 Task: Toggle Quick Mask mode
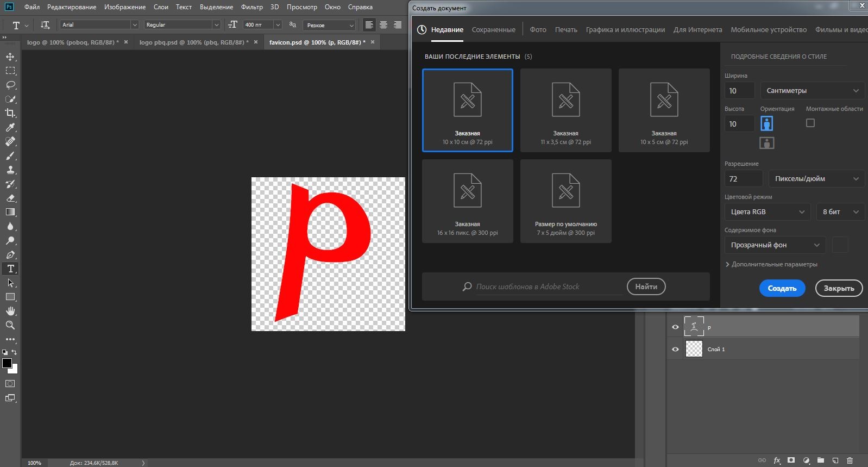tap(10, 384)
